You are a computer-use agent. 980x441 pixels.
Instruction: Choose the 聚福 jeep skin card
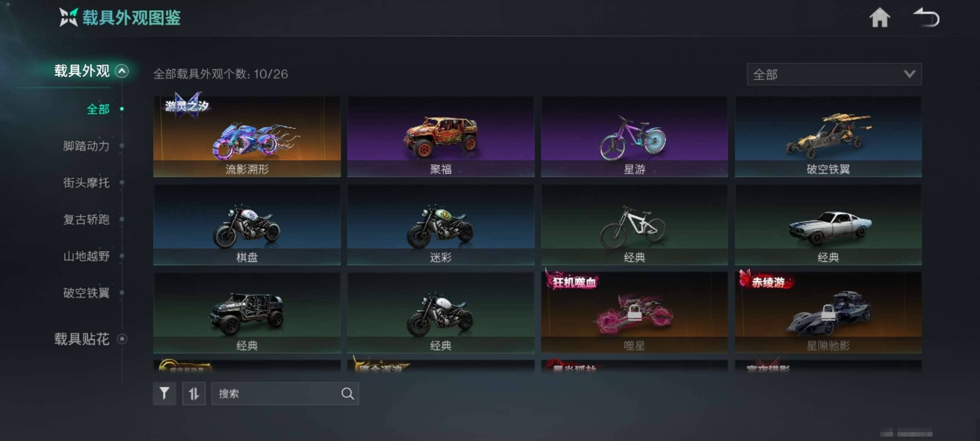point(441,136)
